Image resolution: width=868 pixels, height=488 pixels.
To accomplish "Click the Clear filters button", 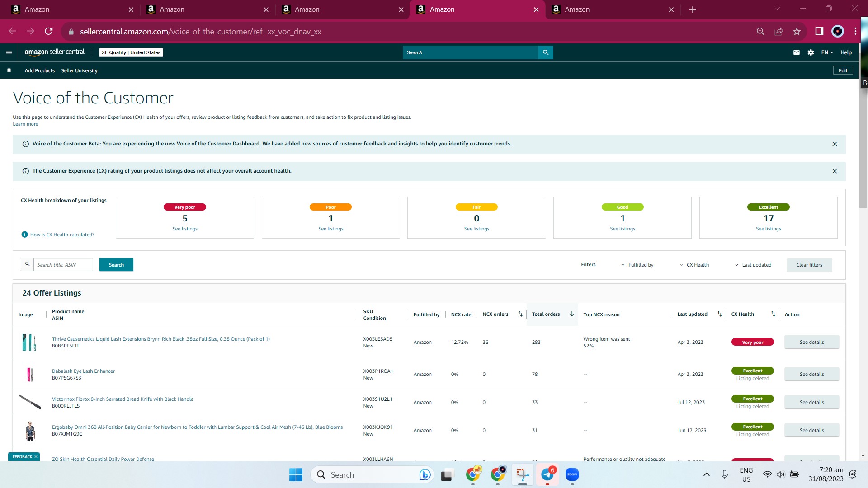I will coord(809,265).
